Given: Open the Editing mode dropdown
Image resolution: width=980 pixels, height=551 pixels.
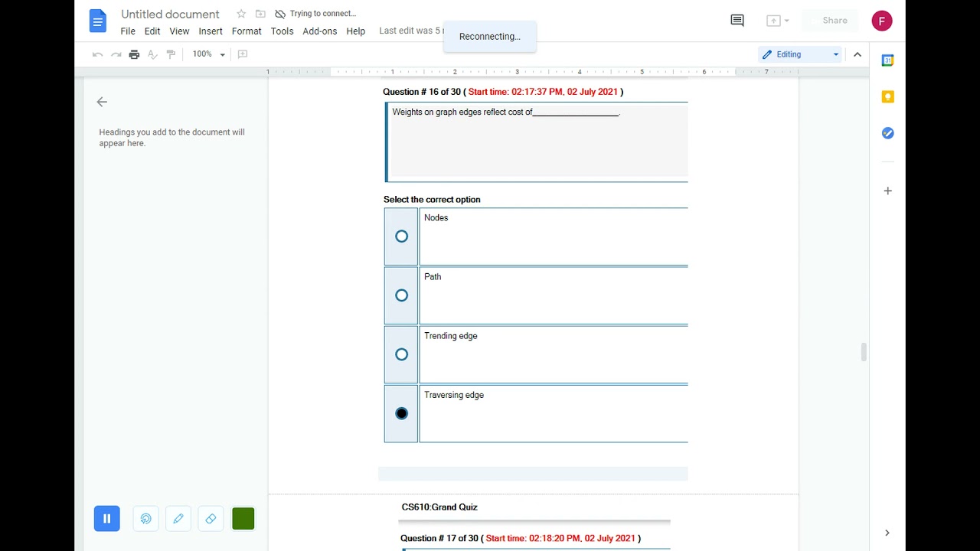Looking at the screenshot, I should tap(800, 54).
